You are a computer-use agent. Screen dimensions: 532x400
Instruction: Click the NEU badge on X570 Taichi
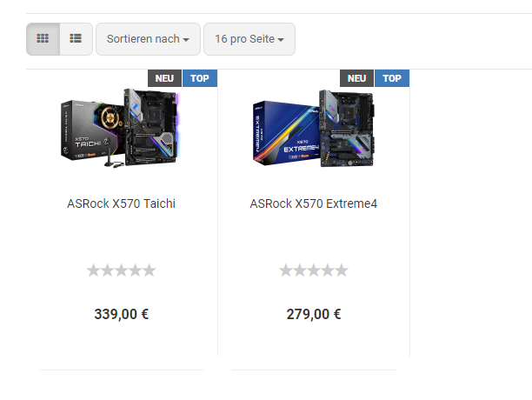click(x=164, y=78)
